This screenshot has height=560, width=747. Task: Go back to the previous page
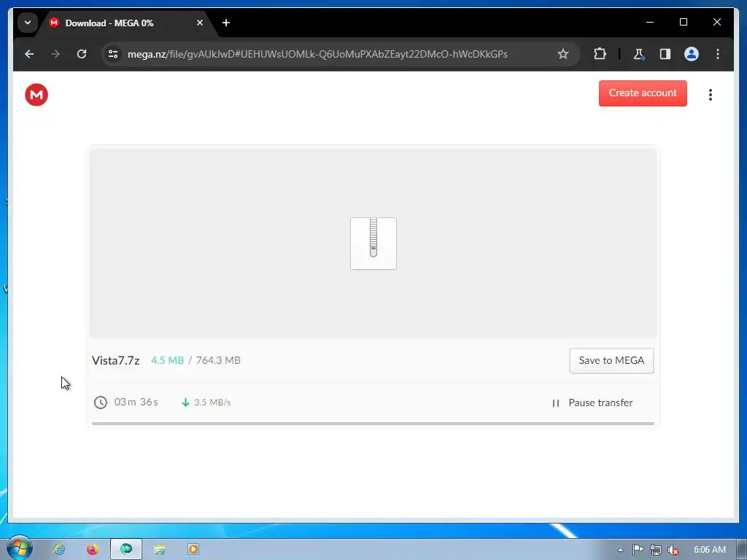(x=29, y=54)
